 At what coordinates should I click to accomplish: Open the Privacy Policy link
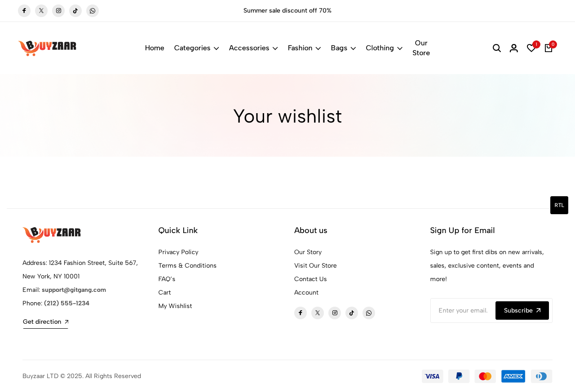[178, 252]
